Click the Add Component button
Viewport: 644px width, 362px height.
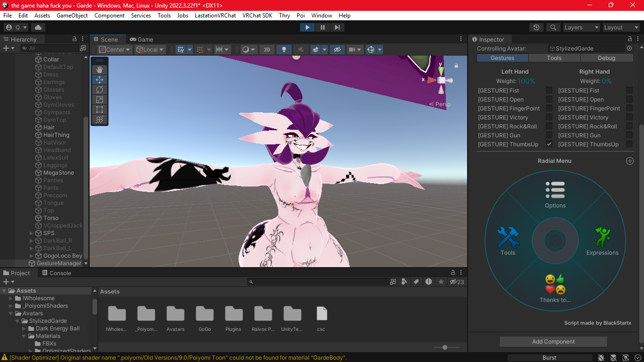(x=553, y=342)
